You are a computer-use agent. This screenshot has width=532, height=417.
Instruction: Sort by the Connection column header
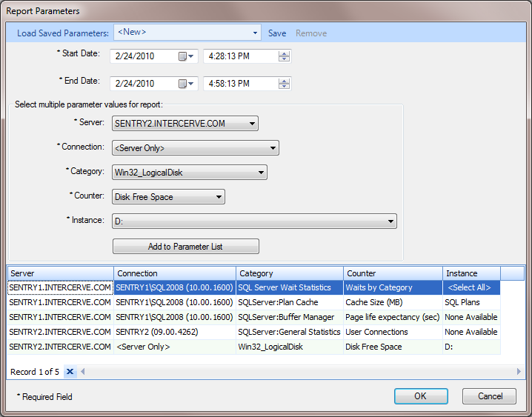tap(175, 273)
